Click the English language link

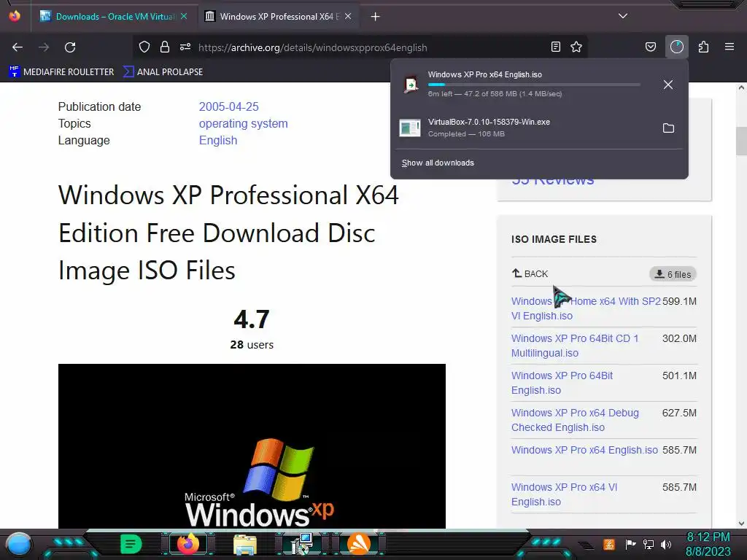click(x=218, y=141)
